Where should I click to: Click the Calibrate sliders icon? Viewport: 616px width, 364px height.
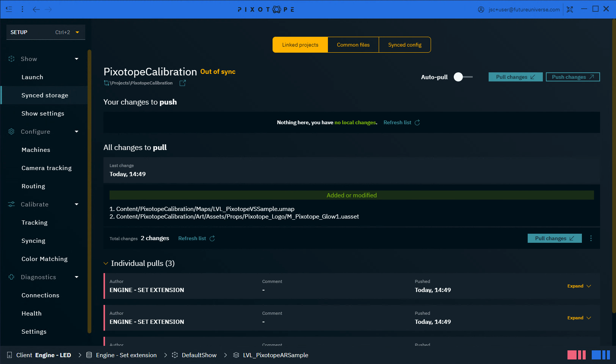11,204
